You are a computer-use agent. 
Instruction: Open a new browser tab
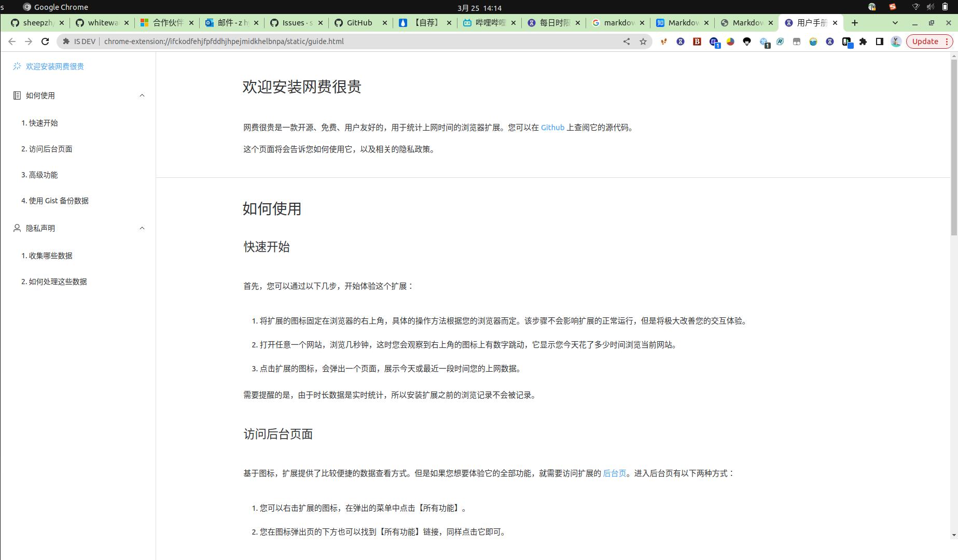coord(855,23)
